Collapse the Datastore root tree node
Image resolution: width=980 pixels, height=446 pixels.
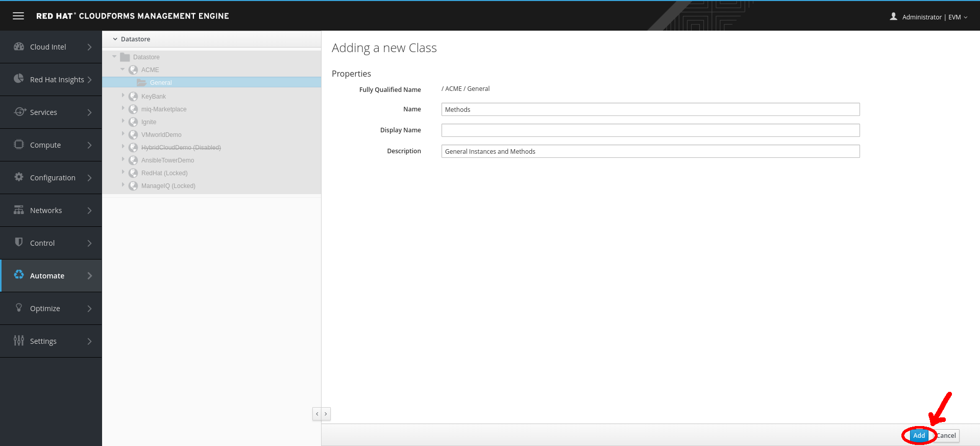pos(114,57)
